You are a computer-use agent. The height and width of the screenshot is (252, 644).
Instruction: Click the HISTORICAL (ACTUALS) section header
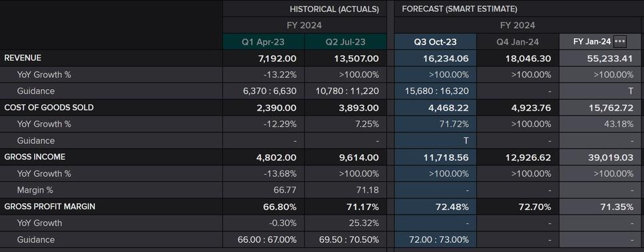pyautogui.click(x=334, y=9)
